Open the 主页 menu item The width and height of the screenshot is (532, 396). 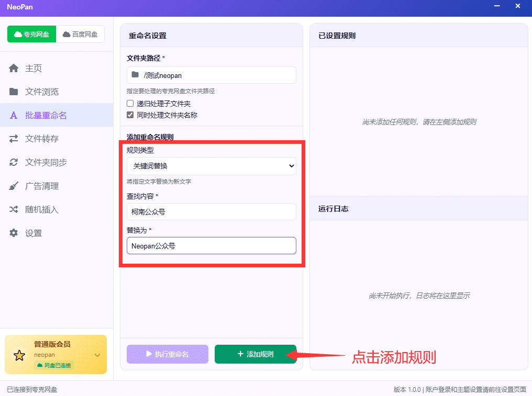click(x=57, y=68)
